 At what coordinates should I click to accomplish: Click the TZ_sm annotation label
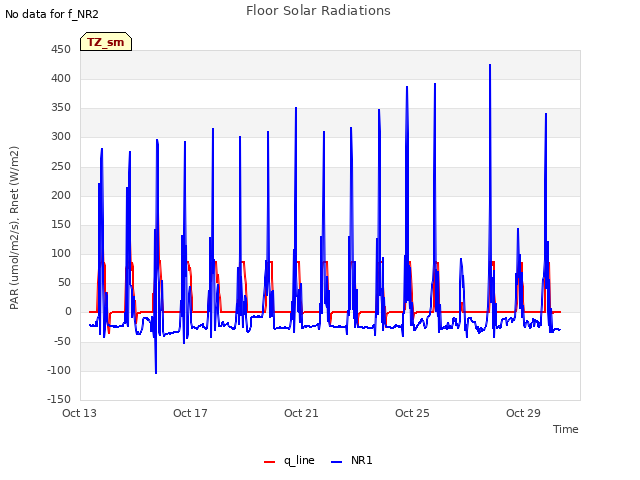[x=106, y=42]
